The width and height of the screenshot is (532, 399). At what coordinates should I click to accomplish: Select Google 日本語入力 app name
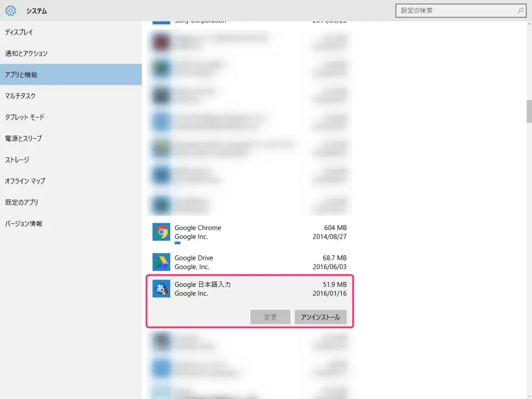click(203, 284)
